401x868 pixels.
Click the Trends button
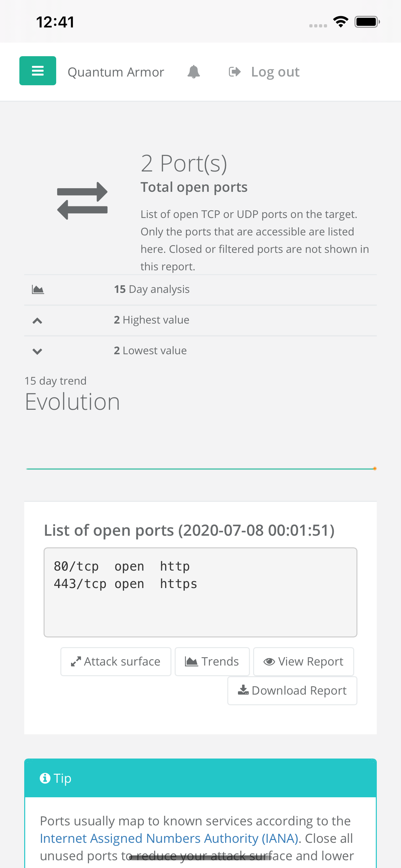click(x=212, y=661)
